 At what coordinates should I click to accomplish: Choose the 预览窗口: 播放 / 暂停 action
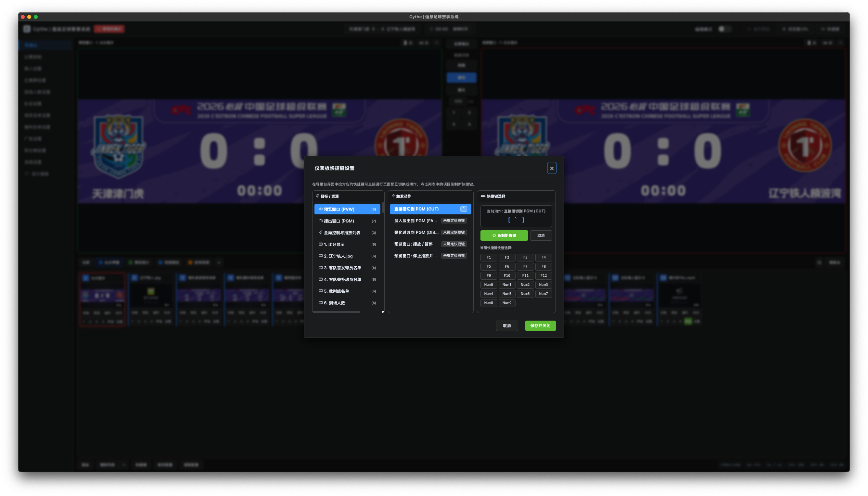click(430, 244)
